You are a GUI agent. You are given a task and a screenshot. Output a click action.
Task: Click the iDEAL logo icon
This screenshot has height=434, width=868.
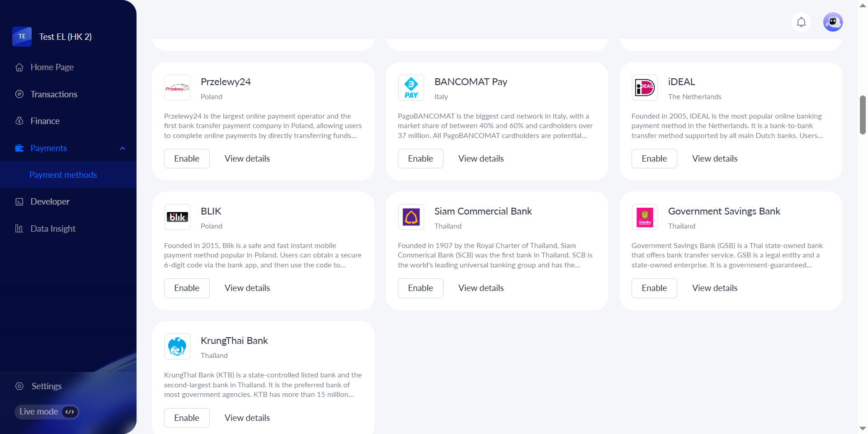tap(645, 88)
